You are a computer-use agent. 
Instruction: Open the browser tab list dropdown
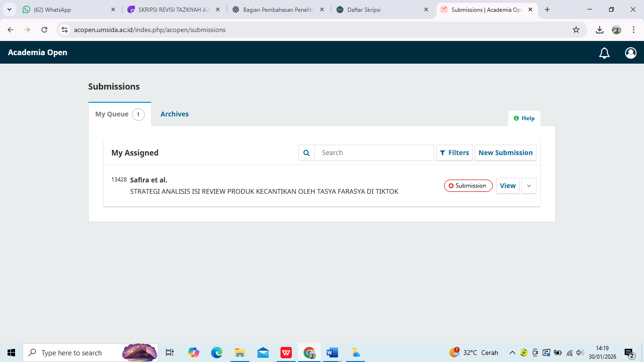[x=9, y=9]
